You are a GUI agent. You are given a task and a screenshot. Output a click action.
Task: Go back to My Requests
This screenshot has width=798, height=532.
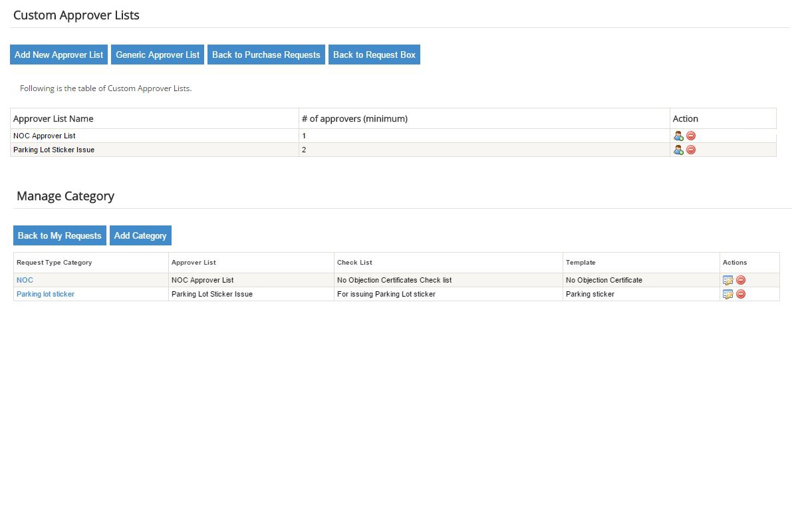click(x=59, y=235)
